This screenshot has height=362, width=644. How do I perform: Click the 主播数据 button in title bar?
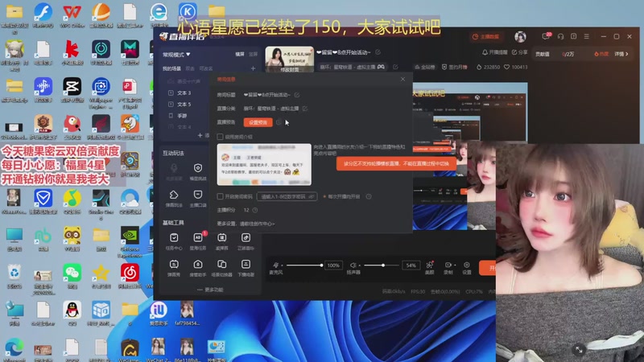click(x=485, y=36)
